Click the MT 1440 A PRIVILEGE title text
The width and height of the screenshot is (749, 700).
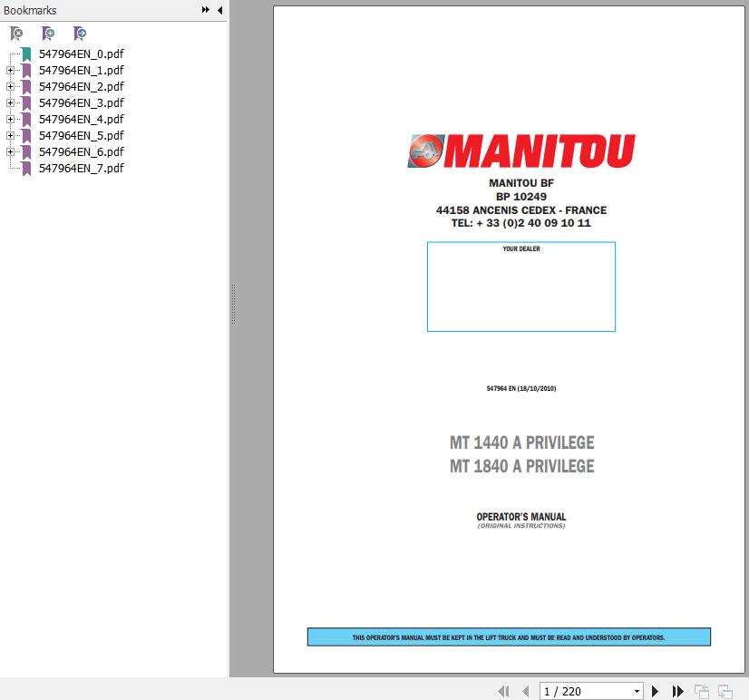tap(521, 442)
